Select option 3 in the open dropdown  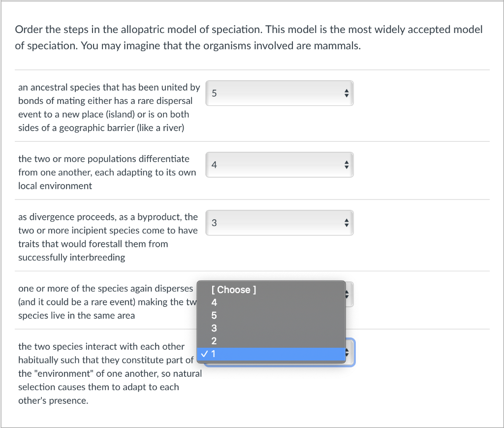[271, 328]
